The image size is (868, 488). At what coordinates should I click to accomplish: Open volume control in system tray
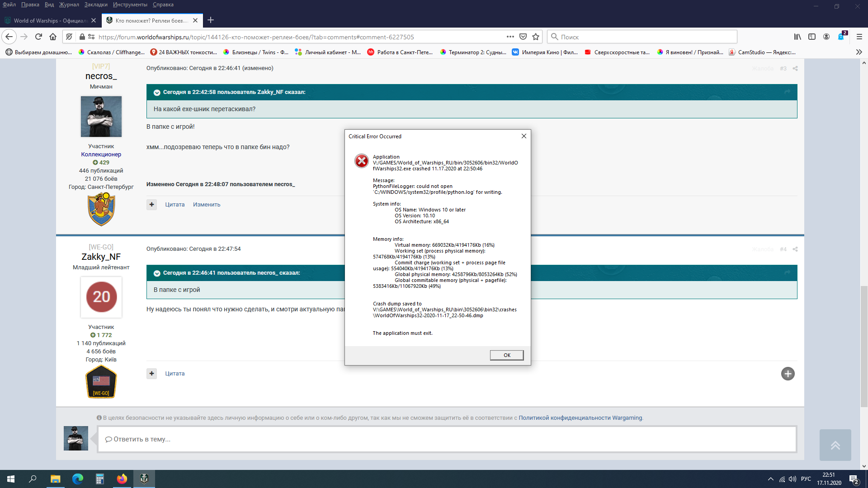point(793,479)
